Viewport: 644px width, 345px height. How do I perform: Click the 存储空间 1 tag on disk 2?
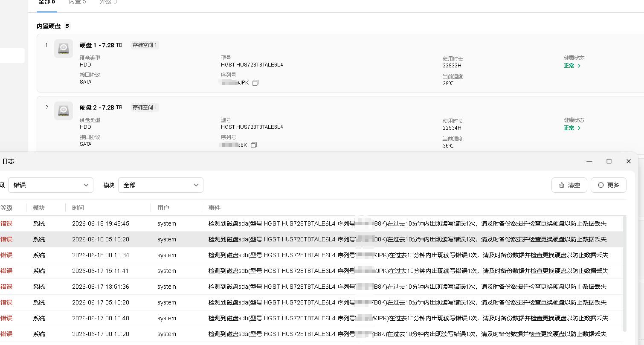(x=145, y=107)
